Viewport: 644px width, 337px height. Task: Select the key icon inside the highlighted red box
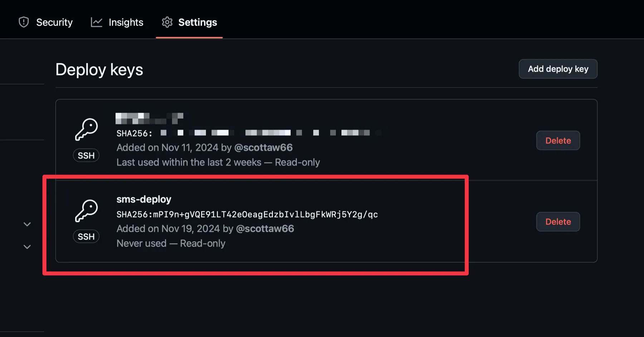[x=86, y=210]
